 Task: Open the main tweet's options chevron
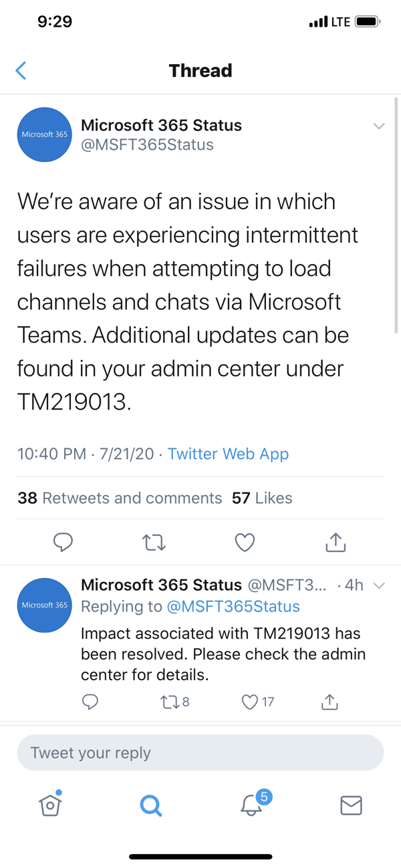pos(379,126)
